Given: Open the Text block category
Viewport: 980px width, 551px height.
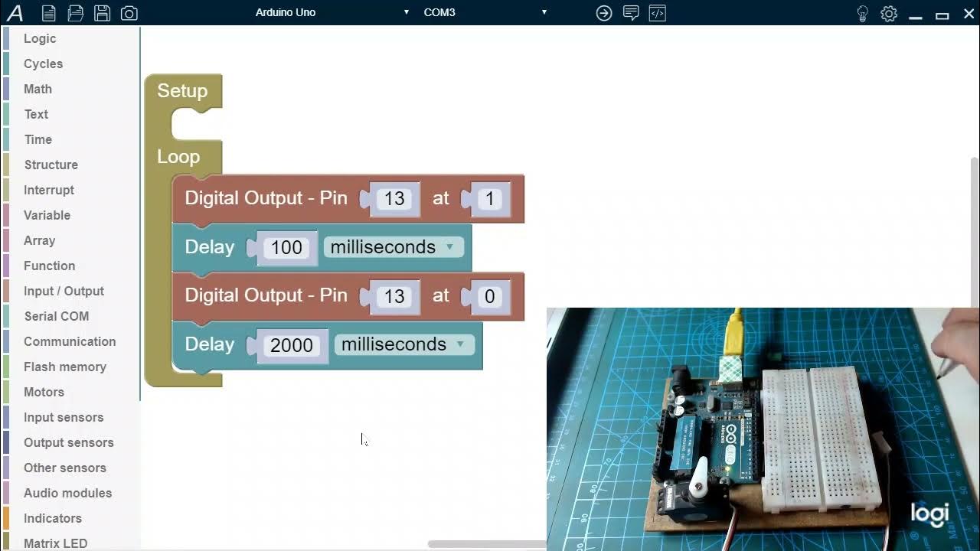Looking at the screenshot, I should click(36, 114).
